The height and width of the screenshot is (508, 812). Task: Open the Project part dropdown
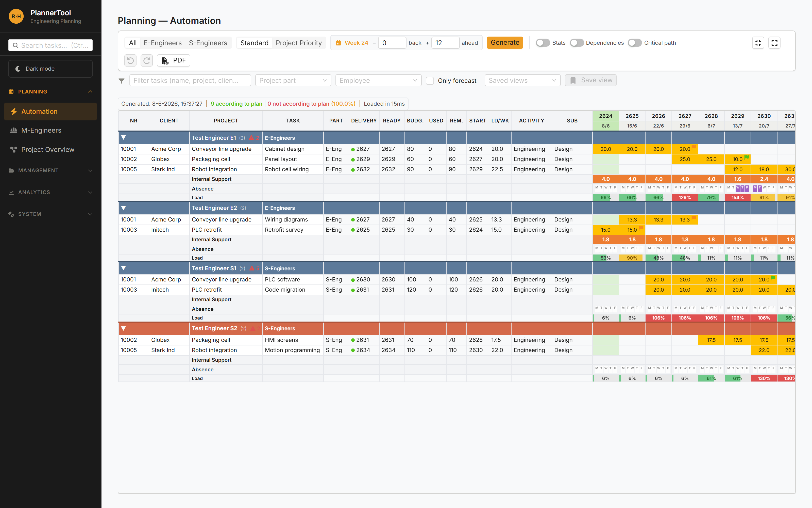[x=293, y=80]
